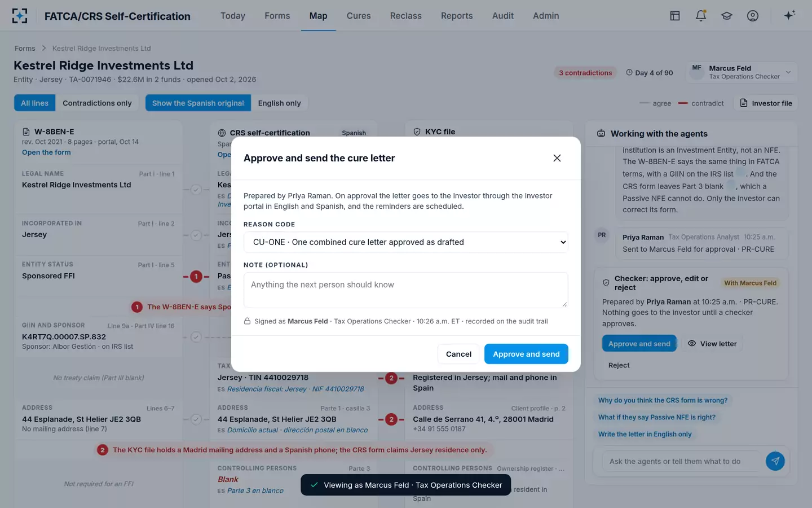Click the 'Ask the agents' input field
The height and width of the screenshot is (508, 812).
pyautogui.click(x=681, y=461)
